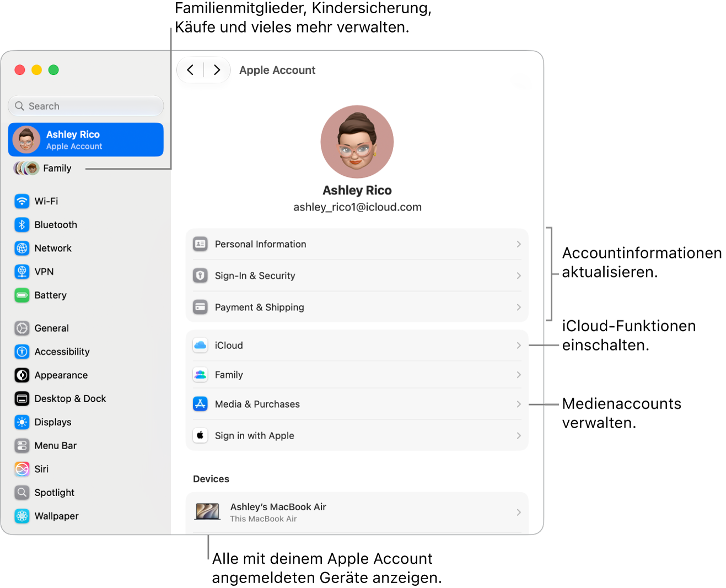Click the red close window button

[x=20, y=70]
